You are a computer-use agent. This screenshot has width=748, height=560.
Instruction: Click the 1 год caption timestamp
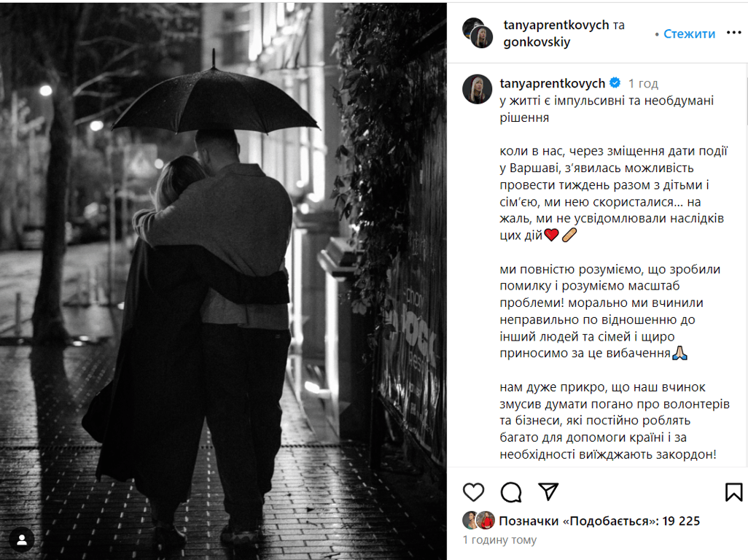point(643,83)
